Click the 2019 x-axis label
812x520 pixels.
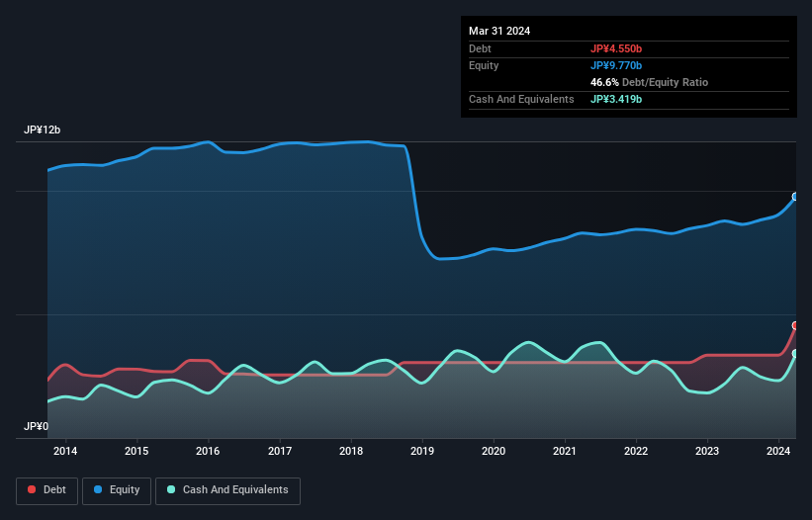pyautogui.click(x=422, y=451)
